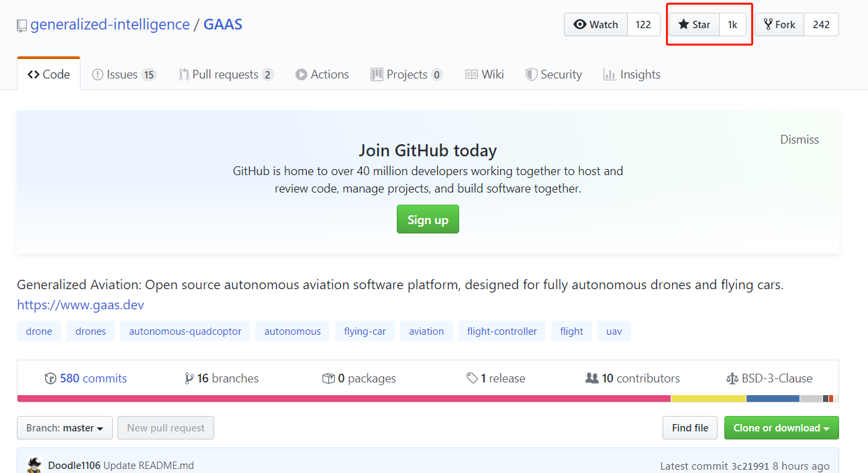Click the Security shield icon

pyautogui.click(x=531, y=74)
